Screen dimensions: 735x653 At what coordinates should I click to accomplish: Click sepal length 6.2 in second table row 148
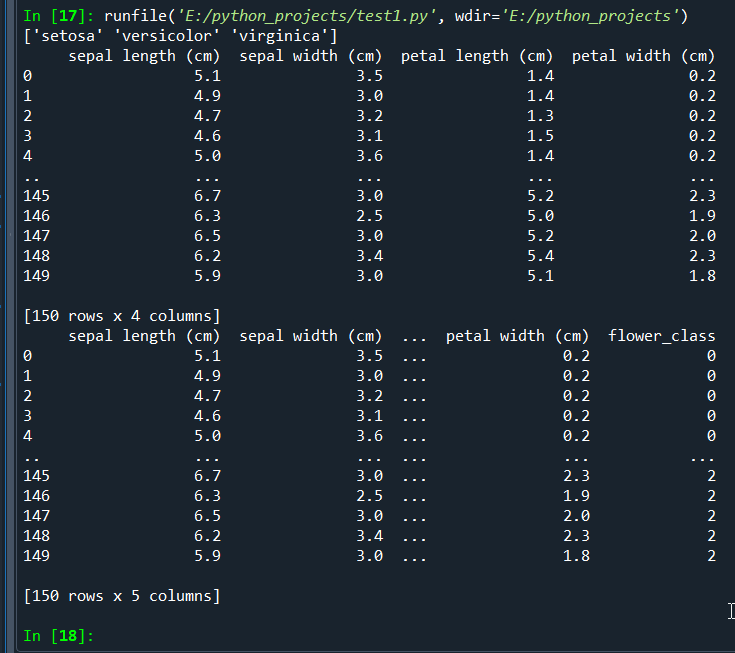(x=208, y=536)
